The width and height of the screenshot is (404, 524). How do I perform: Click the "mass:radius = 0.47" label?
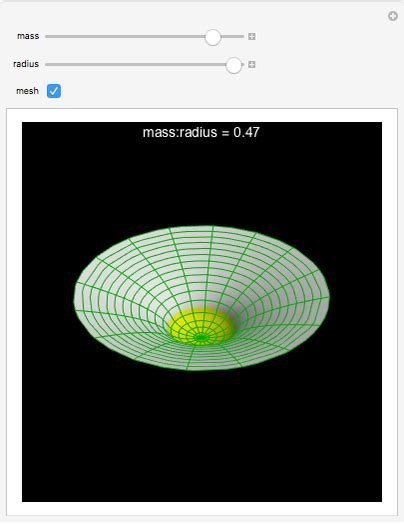click(201, 132)
